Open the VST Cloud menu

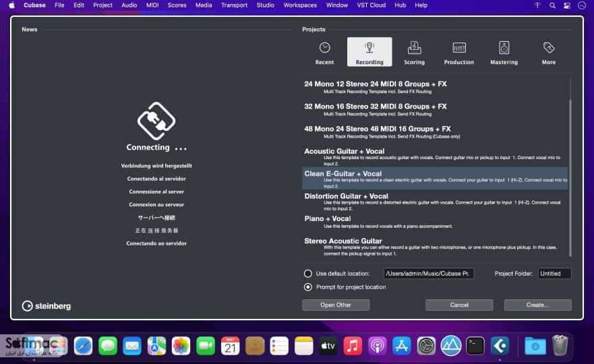pyautogui.click(x=372, y=5)
